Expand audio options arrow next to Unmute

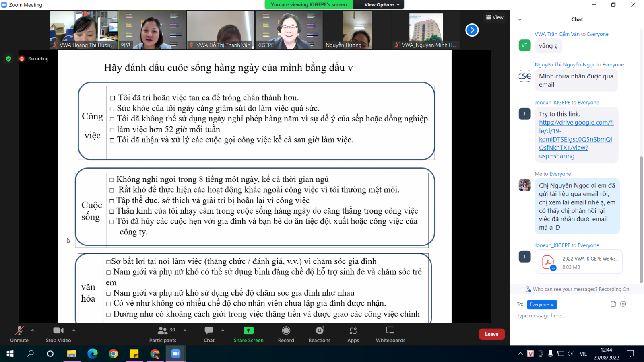pyautogui.click(x=33, y=331)
